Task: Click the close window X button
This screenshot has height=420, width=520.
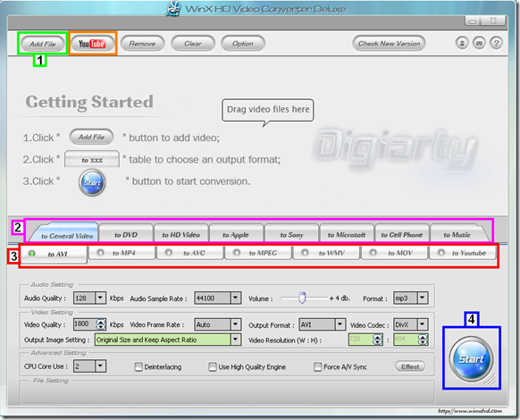Action: click(493, 21)
